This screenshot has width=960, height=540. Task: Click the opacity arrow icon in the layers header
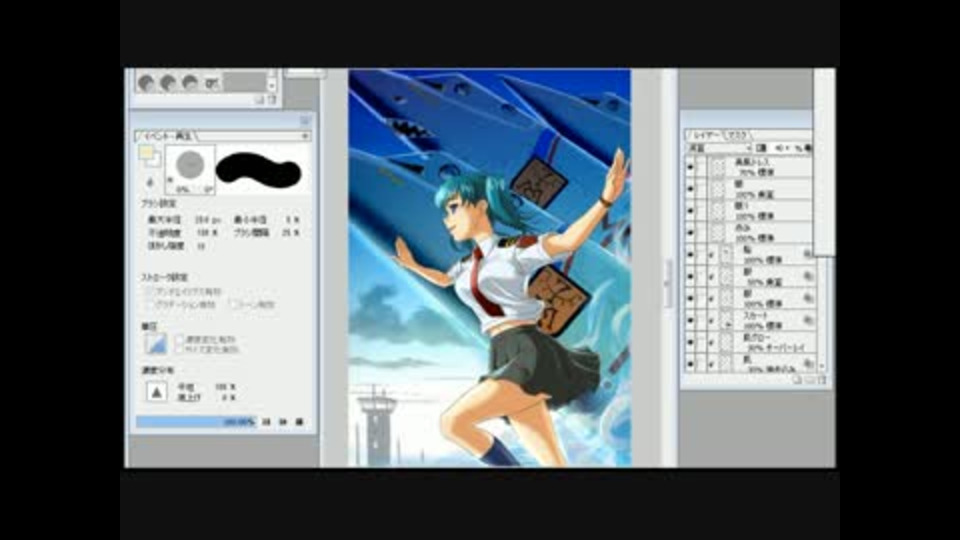coord(781,148)
